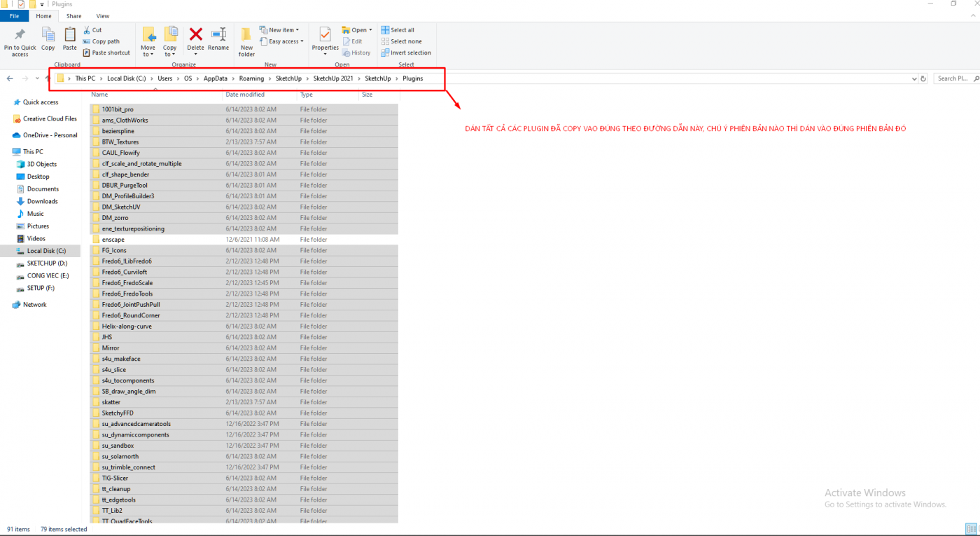Refresh the current folder view

(x=923, y=78)
